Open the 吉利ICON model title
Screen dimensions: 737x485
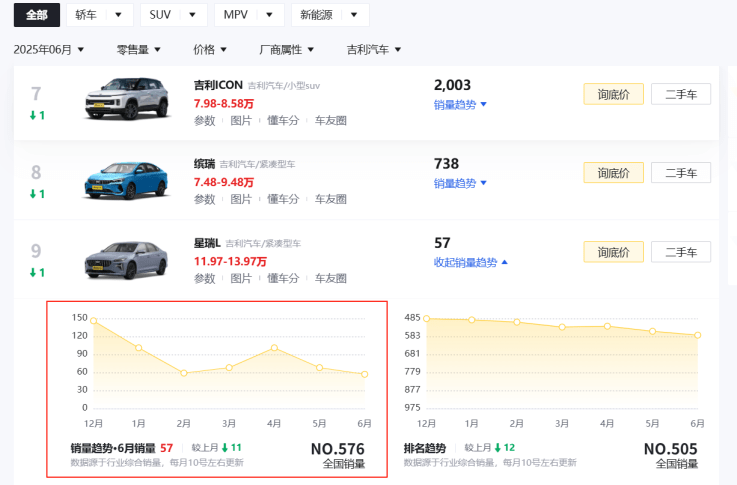click(x=218, y=85)
